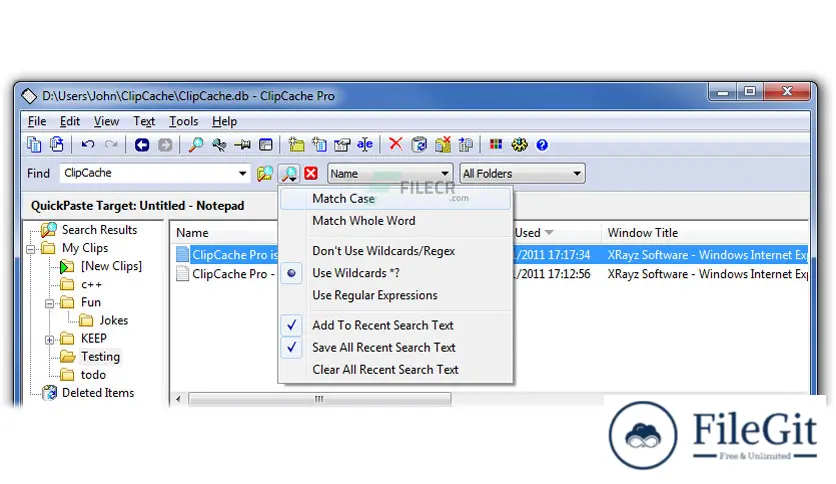Select Use Wildcards *? option
The width and height of the screenshot is (836, 484).
coord(395,273)
